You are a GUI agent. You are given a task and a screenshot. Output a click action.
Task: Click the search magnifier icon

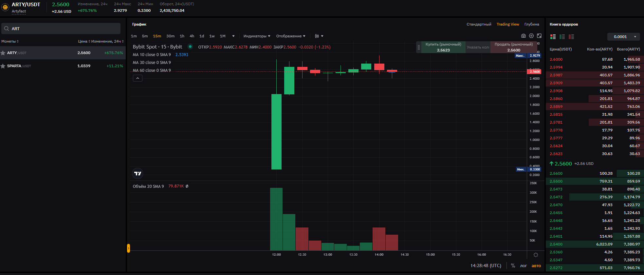pos(7,29)
